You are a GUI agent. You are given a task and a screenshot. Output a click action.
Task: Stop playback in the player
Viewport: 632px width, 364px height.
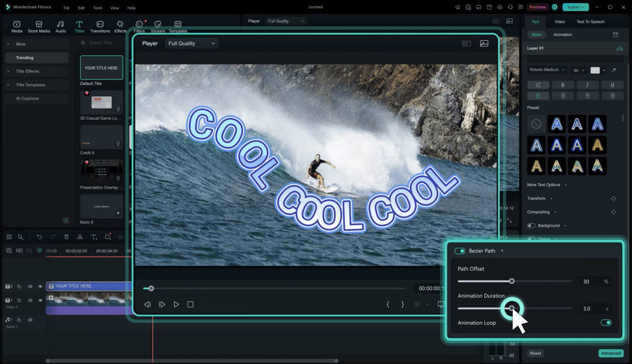pos(190,304)
